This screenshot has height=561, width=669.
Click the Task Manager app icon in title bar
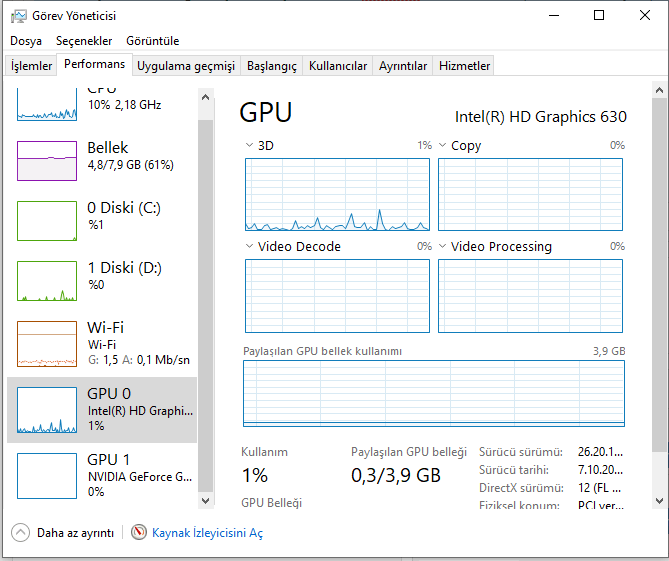[16, 16]
